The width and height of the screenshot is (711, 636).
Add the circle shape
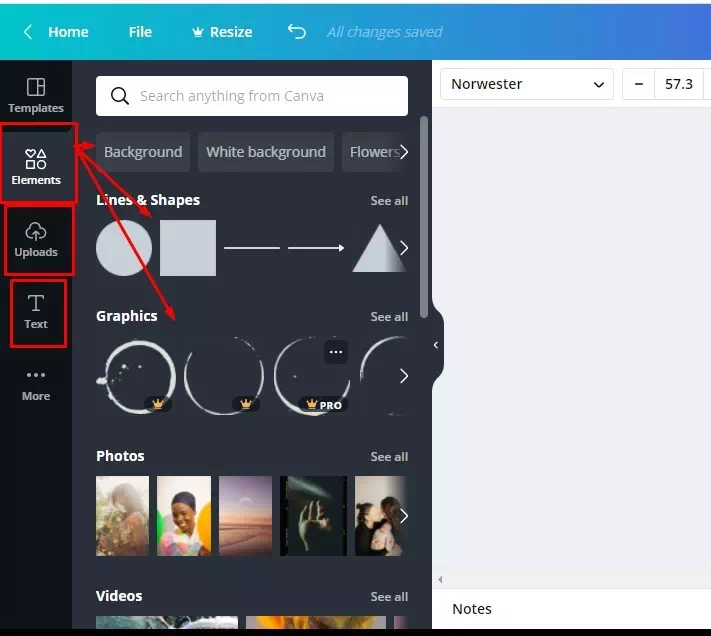pos(124,248)
